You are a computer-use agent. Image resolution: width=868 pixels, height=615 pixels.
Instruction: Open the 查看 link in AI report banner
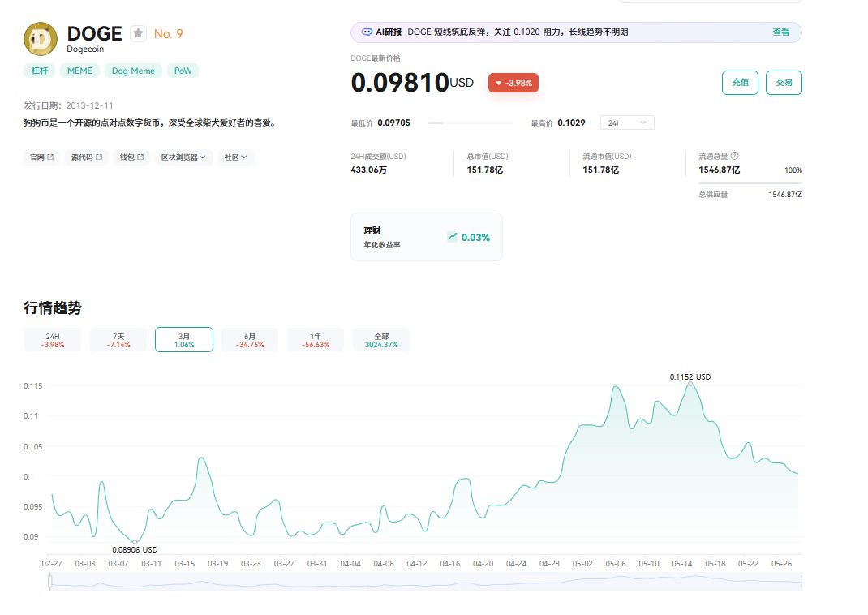780,32
